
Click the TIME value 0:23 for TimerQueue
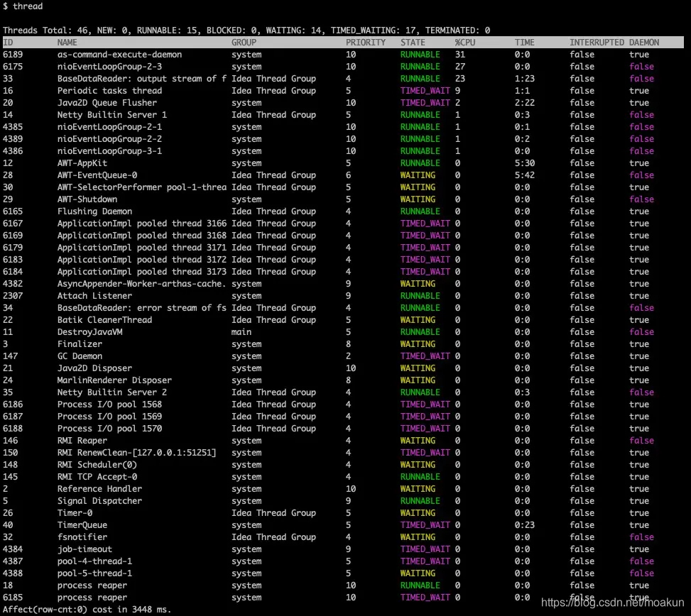524,525
